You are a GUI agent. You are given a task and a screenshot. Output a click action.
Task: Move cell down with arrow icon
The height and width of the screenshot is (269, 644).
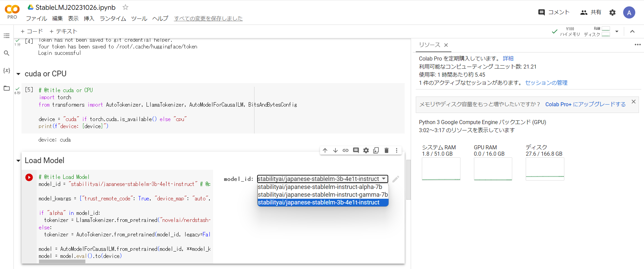(335, 150)
